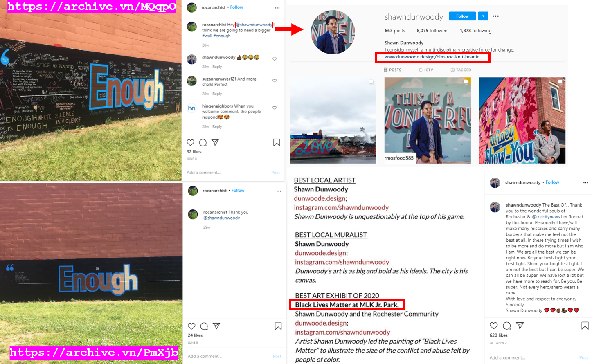
Task: Switch to the TAGGED tab
Action: pyautogui.click(x=461, y=70)
